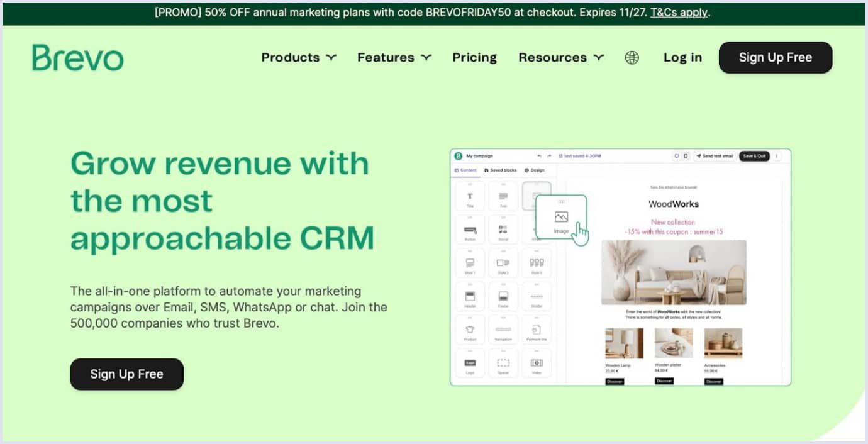Viewport: 868px width, 444px height.
Task: Open the Content tab in editor
Action: pos(465,170)
